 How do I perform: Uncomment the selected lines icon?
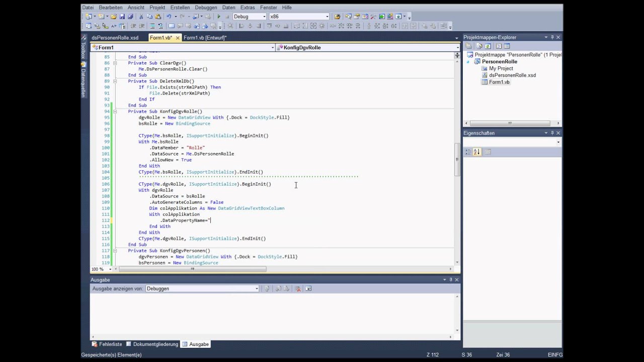(160, 26)
